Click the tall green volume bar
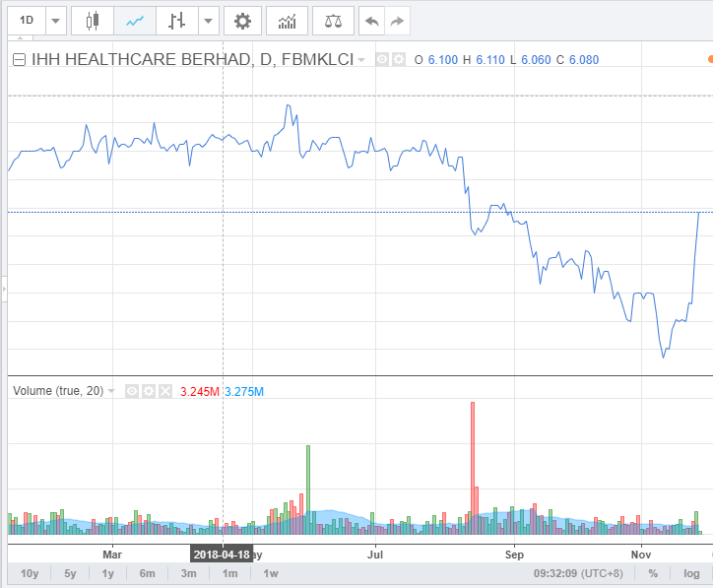The width and height of the screenshot is (713, 588). click(308, 490)
